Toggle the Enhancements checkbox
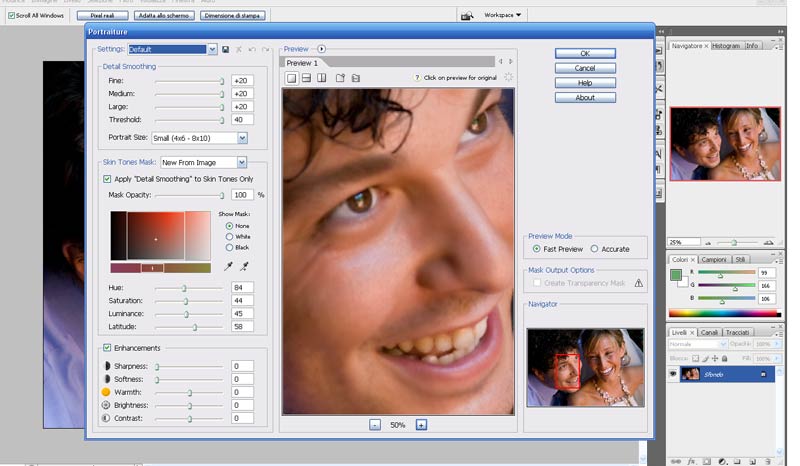 (x=107, y=348)
